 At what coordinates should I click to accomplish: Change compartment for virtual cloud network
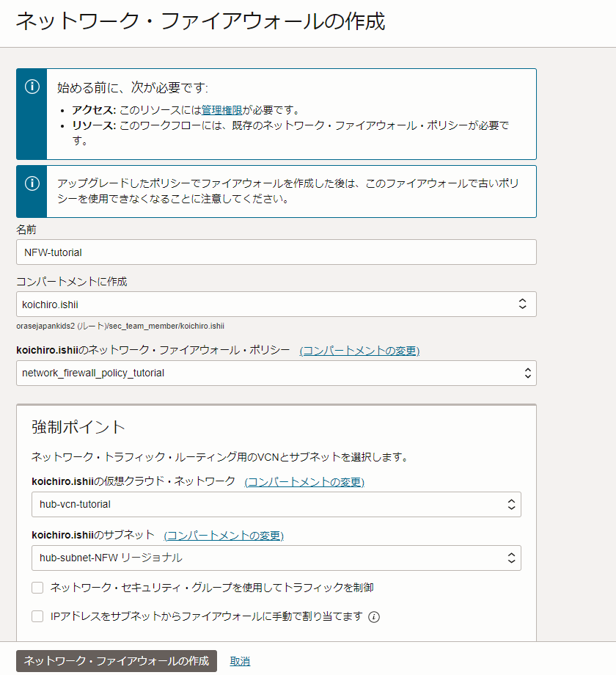click(304, 482)
